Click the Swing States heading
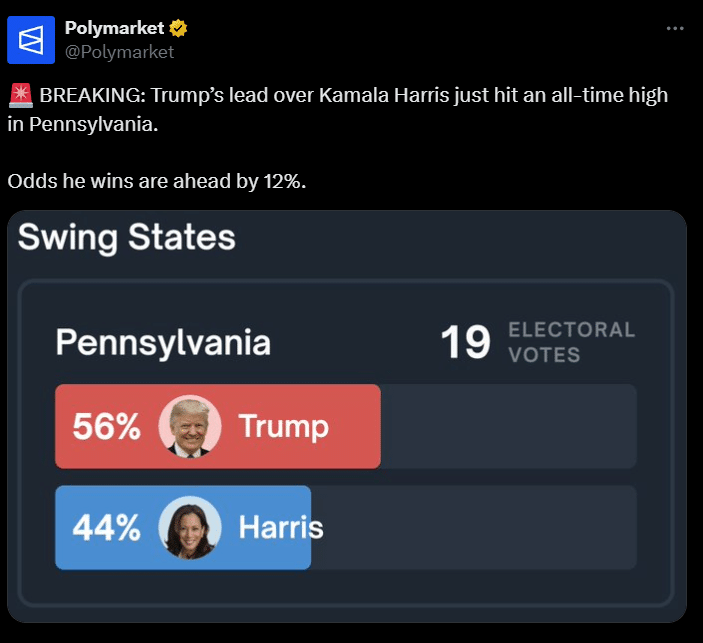 (126, 238)
